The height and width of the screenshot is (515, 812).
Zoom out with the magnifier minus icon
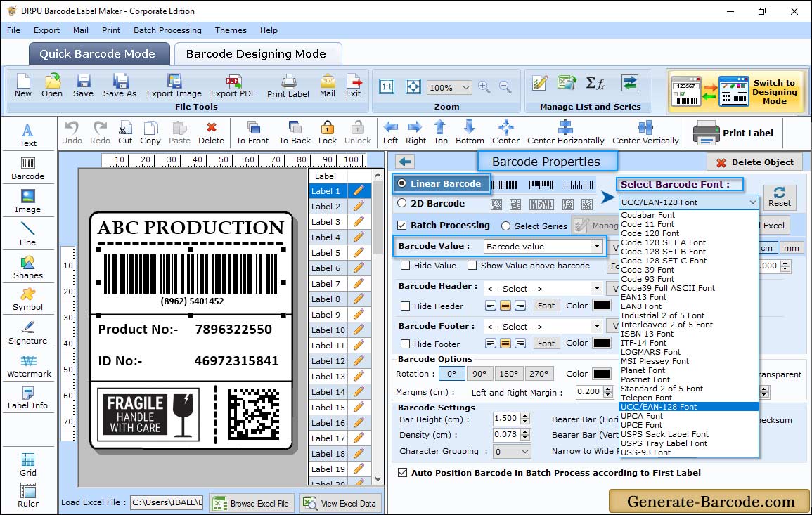505,87
